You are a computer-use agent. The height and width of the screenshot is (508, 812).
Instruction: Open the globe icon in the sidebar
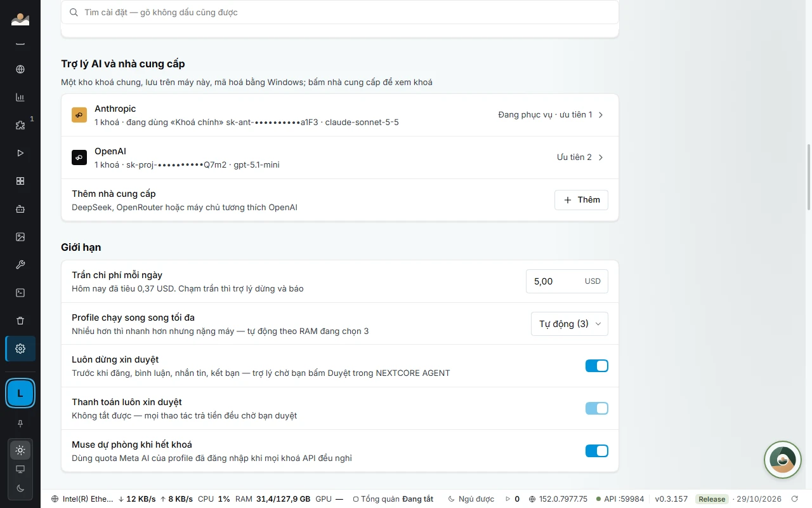coord(20,69)
